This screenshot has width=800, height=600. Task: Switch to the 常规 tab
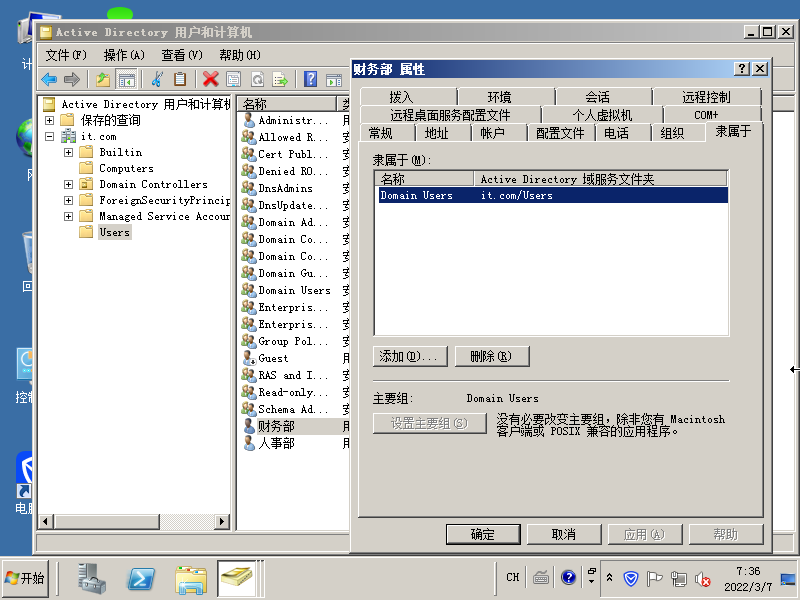[x=381, y=133]
